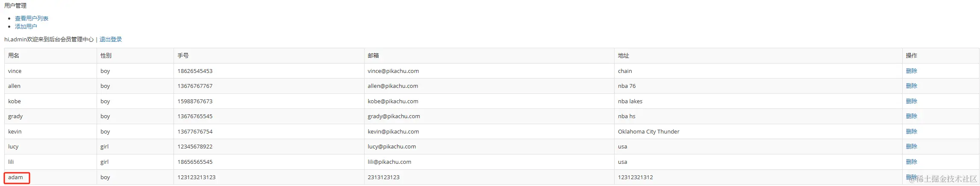Viewport: 980px width, 186px height.
Task: Click the 用名 column header
Action: point(14,55)
